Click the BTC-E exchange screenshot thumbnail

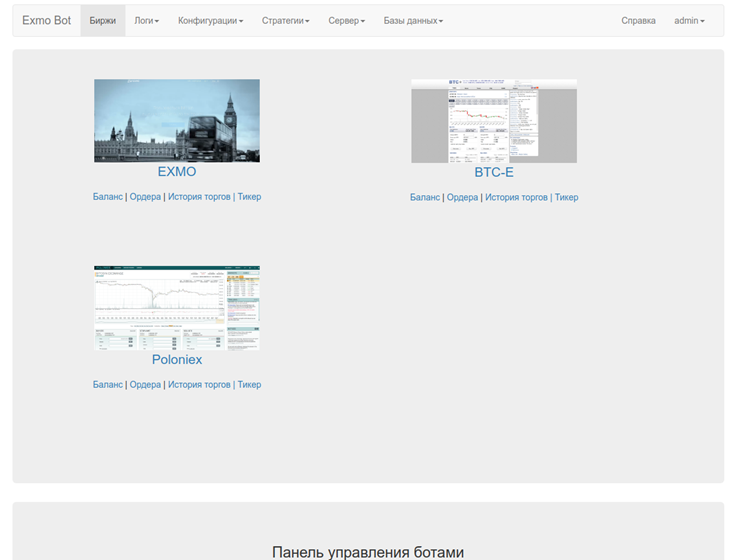494,121
